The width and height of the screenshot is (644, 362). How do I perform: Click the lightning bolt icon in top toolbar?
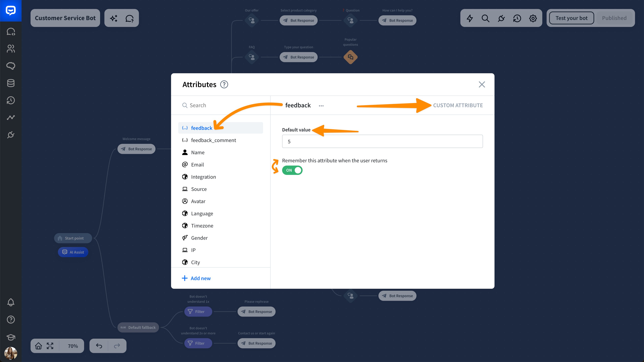point(470,18)
